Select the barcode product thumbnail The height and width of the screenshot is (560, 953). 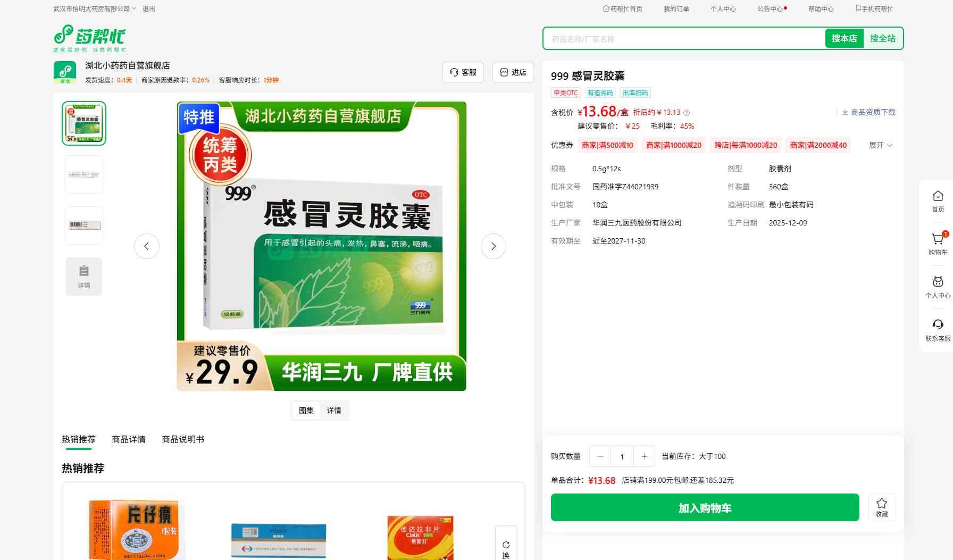(84, 225)
